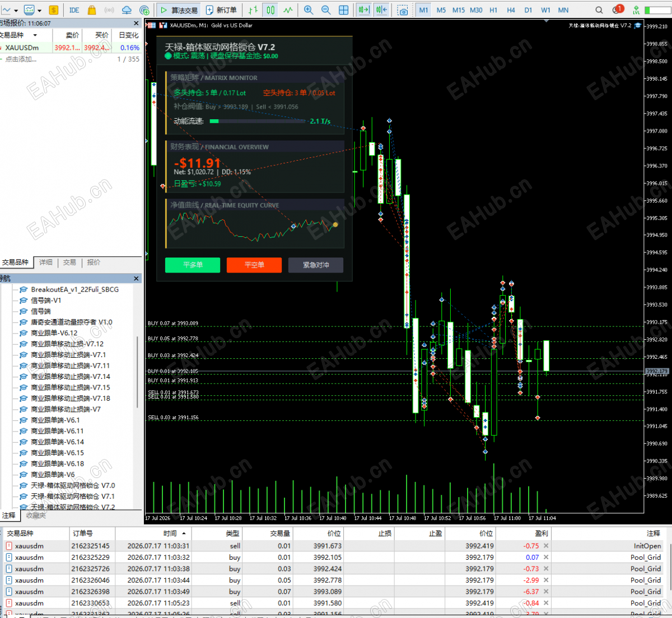Screen dimensions: 672x618
Task: Switch to the 收藏夹 tab
Action: [36, 515]
